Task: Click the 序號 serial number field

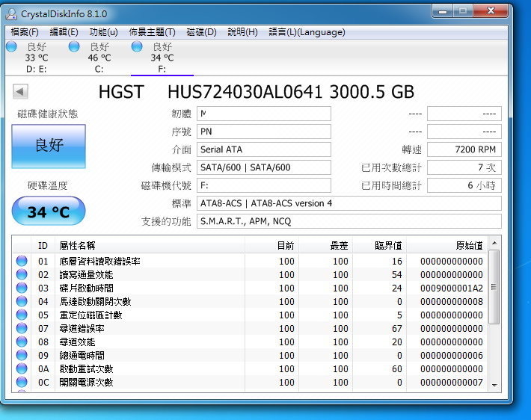Action: coord(264,132)
